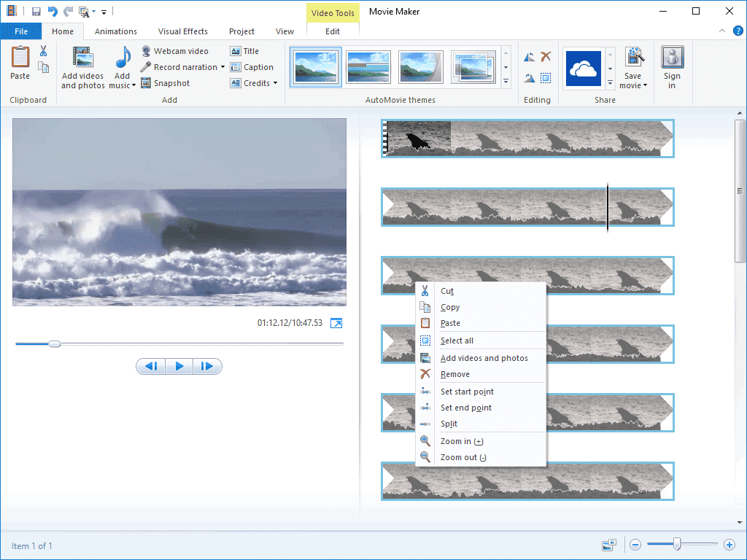Screen dimensions: 747x560
Task: Click the Credits button
Action: pyautogui.click(x=251, y=83)
